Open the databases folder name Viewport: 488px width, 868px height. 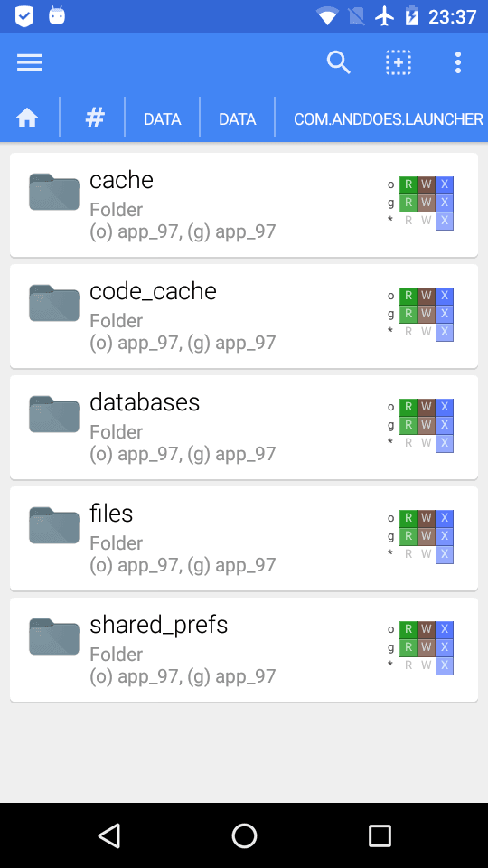click(145, 402)
